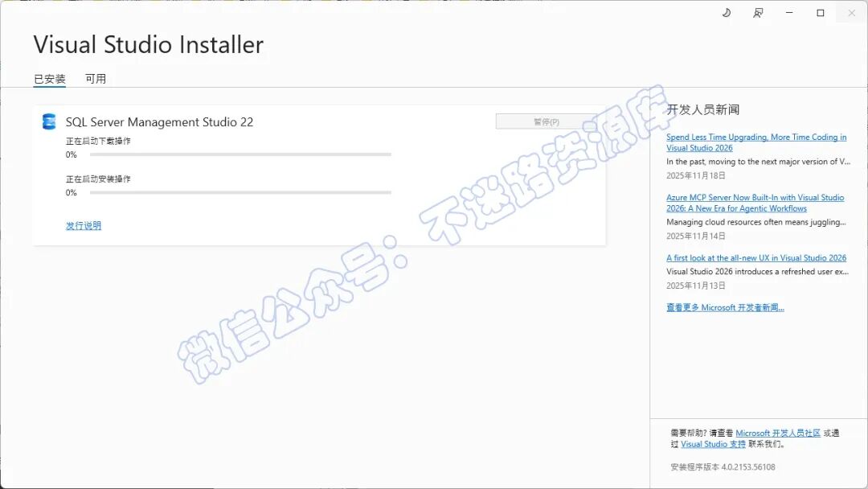Click the 开发人员新闻 heading
868x489 pixels.
click(703, 109)
